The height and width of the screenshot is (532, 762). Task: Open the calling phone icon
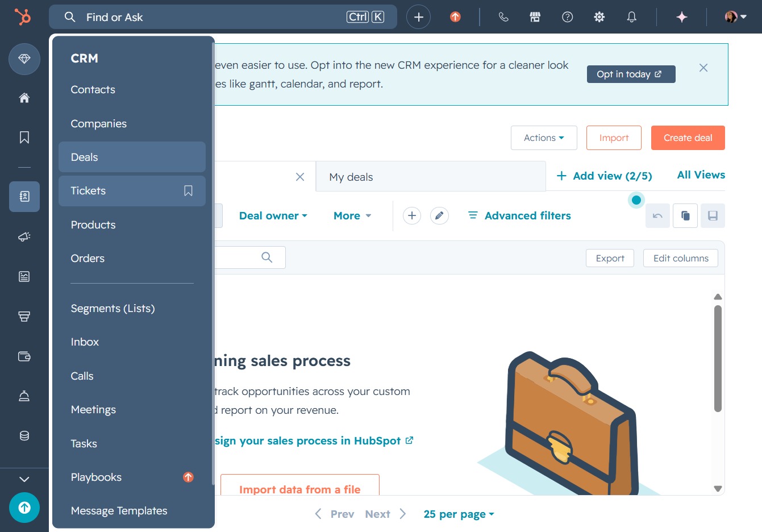[x=503, y=17]
